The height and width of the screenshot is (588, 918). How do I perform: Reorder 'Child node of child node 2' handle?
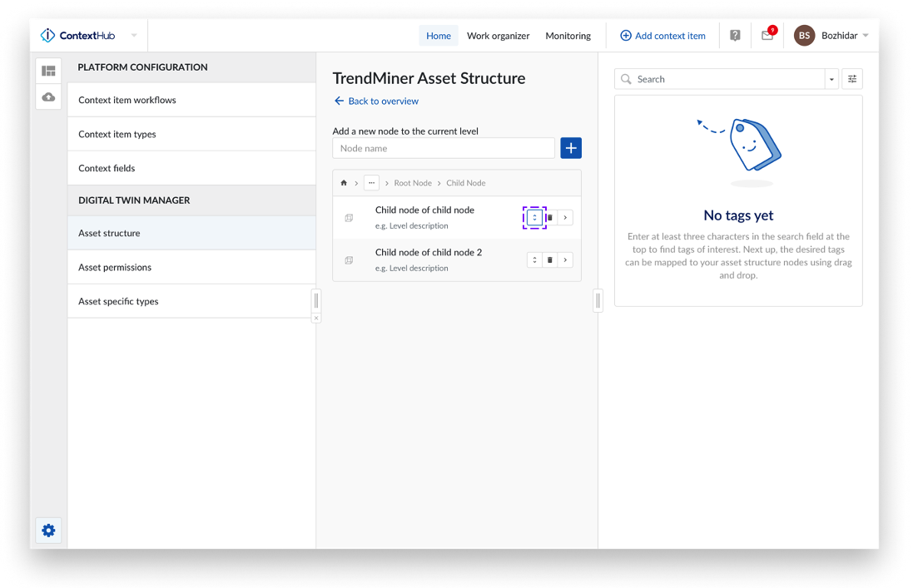(x=534, y=260)
